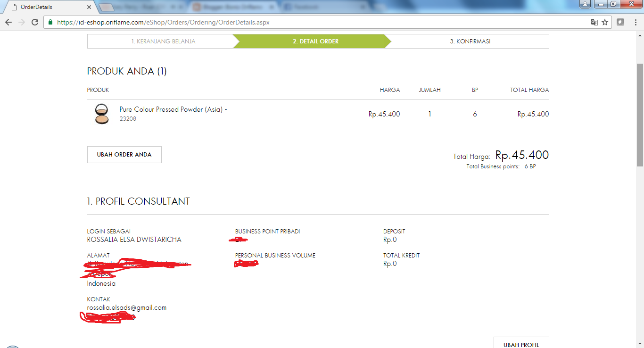Click the Ubah Profil button

pos(521,343)
